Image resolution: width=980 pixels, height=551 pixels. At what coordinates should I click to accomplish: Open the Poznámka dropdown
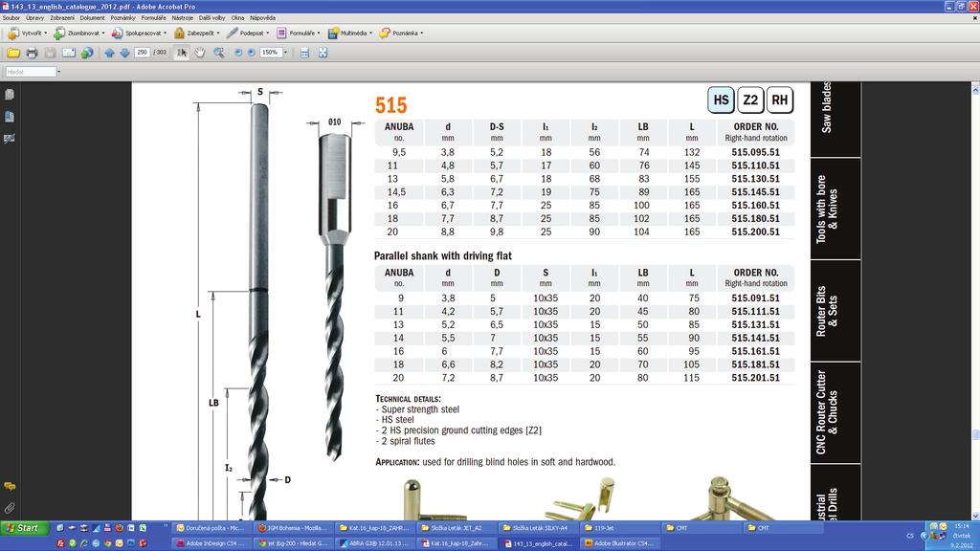click(401, 33)
